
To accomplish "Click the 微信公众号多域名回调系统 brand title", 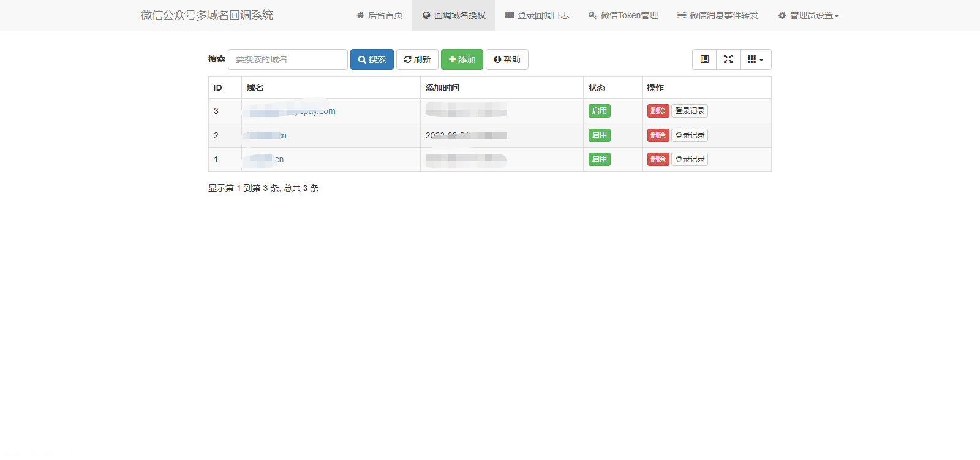I will [x=207, y=15].
